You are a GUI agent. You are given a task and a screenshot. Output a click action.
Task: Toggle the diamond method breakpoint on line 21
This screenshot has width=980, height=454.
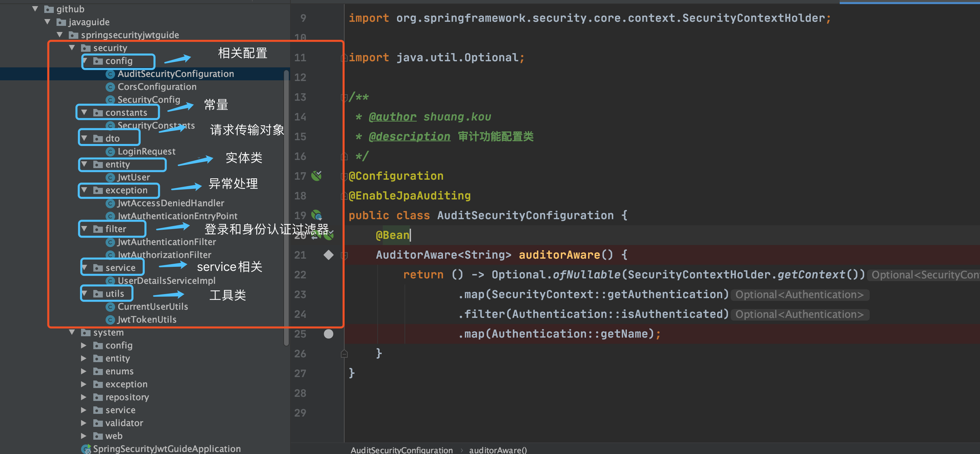point(328,255)
